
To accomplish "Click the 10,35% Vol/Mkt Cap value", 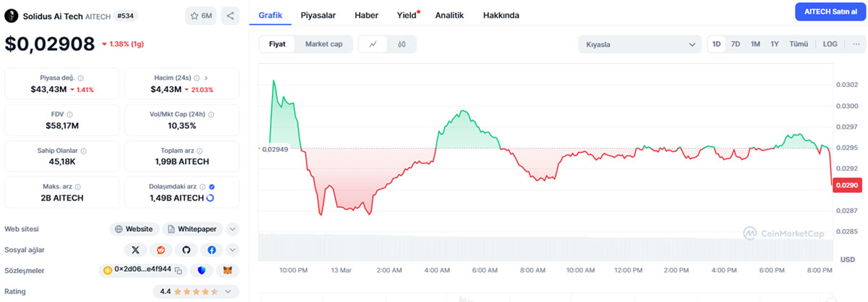I will pos(182,125).
